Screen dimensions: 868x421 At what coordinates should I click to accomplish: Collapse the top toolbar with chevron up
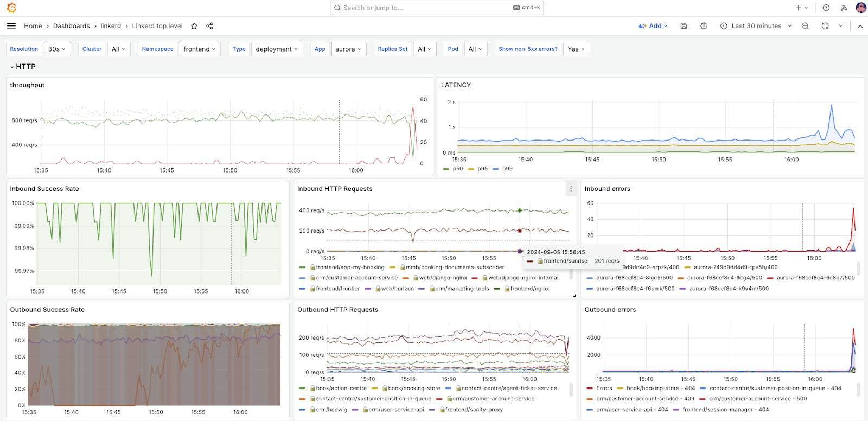point(860,26)
